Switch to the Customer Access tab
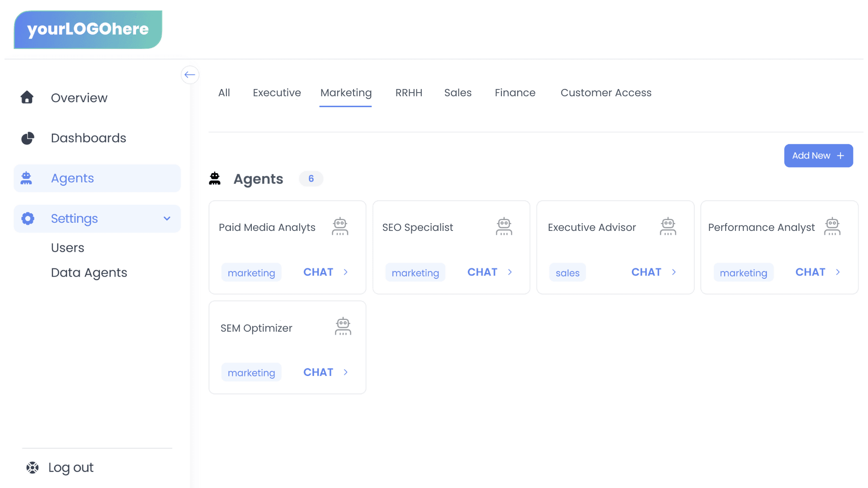 click(x=606, y=93)
